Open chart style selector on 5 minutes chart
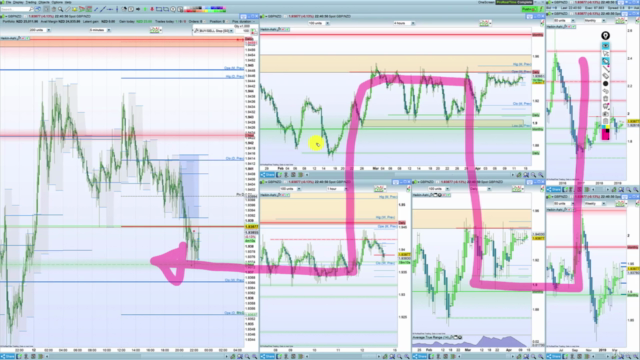Image resolution: width=640 pixels, height=360 pixels. [x=156, y=30]
